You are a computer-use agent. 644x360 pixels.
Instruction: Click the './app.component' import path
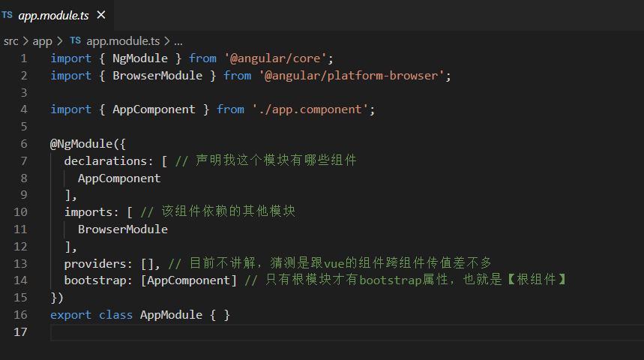[x=310, y=109]
